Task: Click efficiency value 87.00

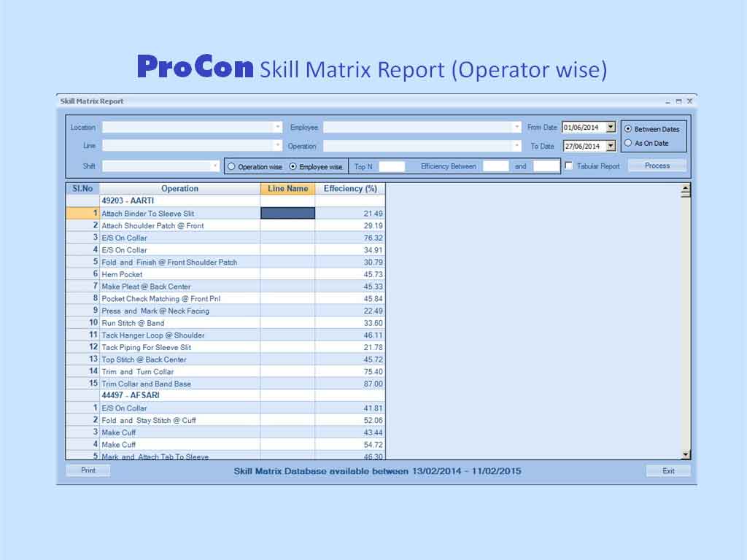Action: tap(373, 384)
